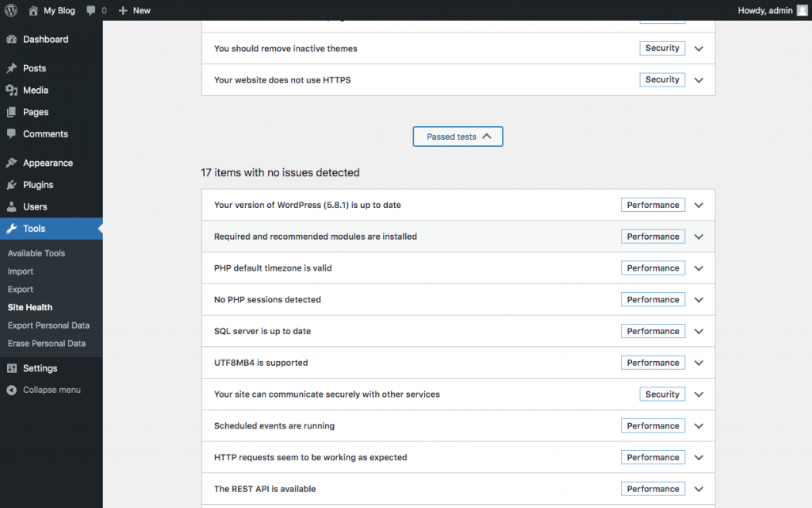Open the Import submenu link
The image size is (812, 508).
(x=20, y=271)
